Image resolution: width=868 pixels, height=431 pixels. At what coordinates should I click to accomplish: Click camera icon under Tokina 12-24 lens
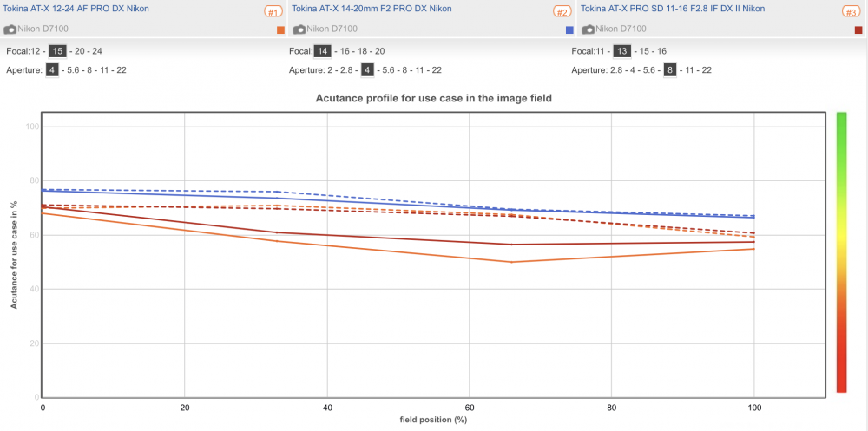10,29
